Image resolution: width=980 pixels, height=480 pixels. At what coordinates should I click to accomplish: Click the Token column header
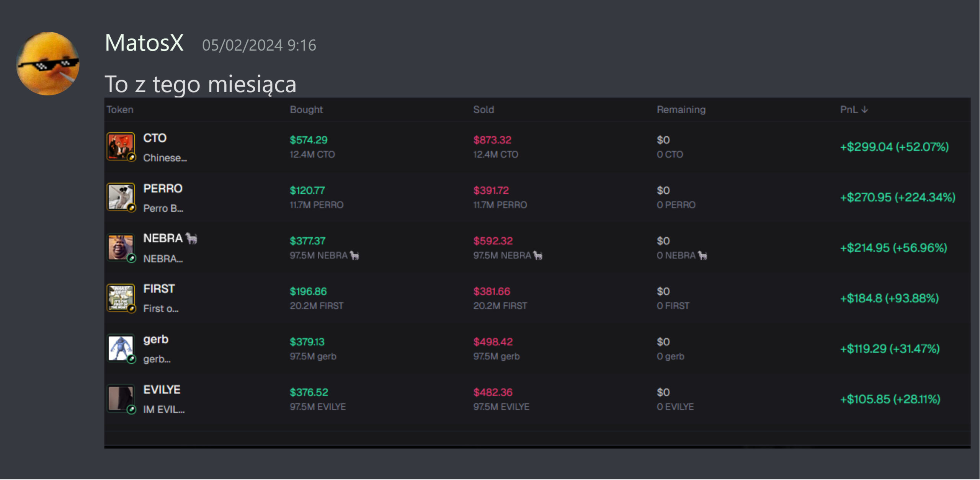pos(120,109)
